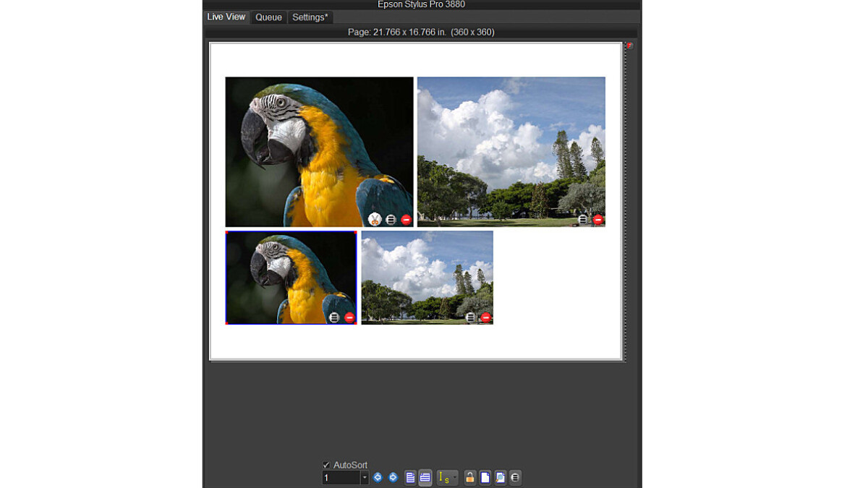Click the red minus on small parrot image
Viewport: 868px width, 488px height.
click(349, 317)
